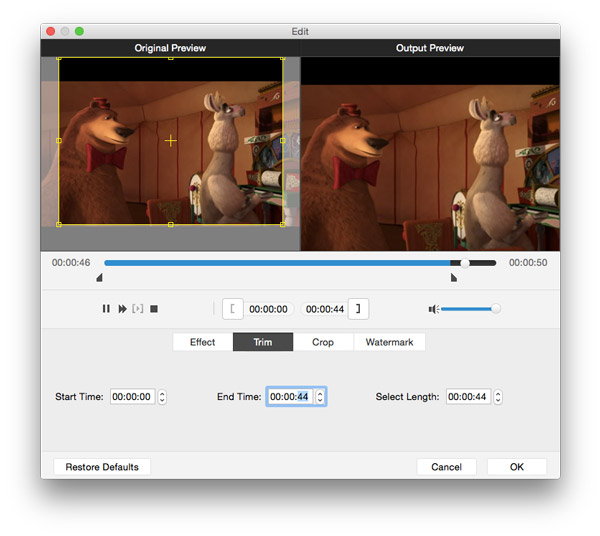Screen dimensions: 600x536
Task: Select the left trim start marker
Action: (99, 277)
